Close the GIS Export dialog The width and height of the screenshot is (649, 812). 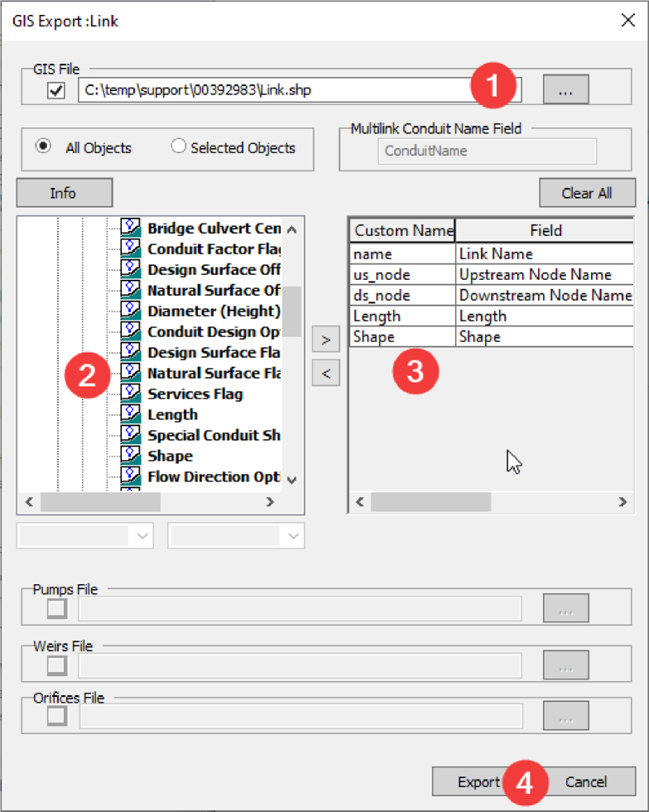click(x=627, y=21)
